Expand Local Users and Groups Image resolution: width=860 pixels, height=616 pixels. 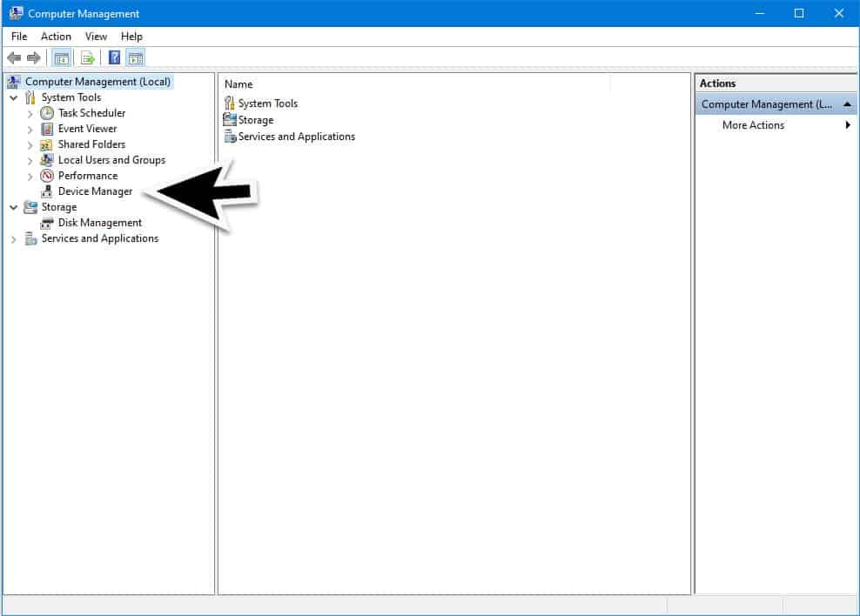pyautogui.click(x=30, y=160)
